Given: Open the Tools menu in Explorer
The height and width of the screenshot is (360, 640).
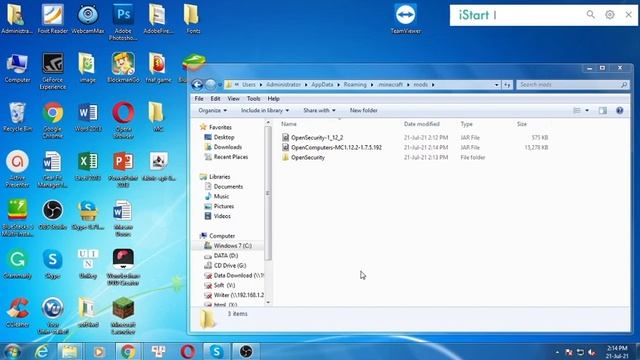Looking at the screenshot, I should (253, 99).
